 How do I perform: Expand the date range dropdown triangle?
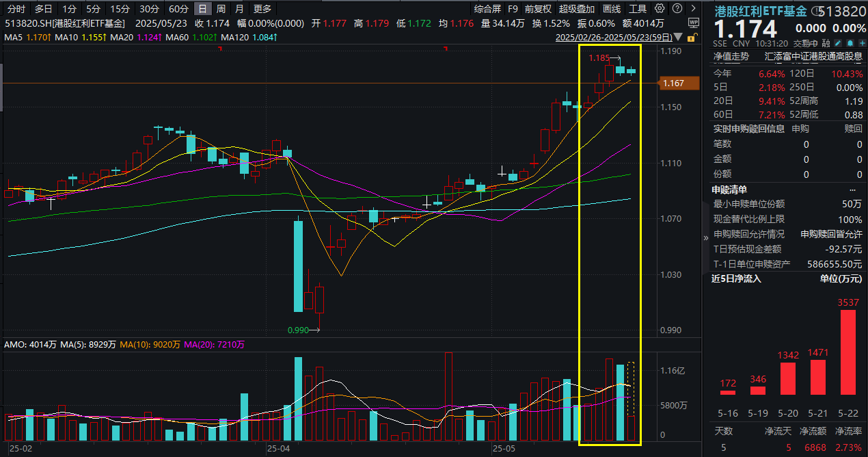pyautogui.click(x=677, y=37)
